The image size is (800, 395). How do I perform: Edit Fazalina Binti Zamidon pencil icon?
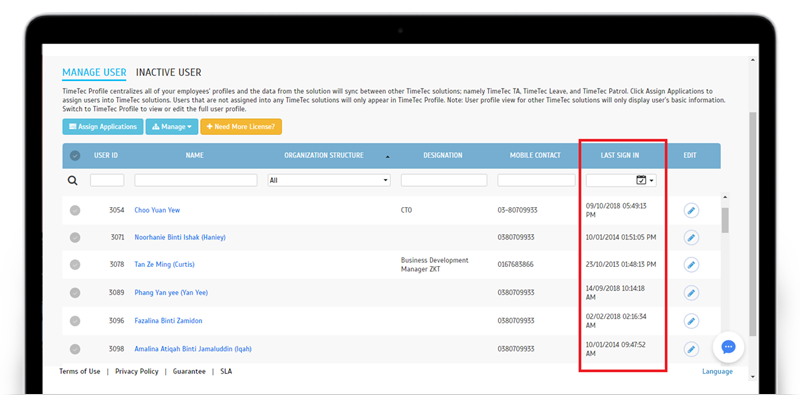[691, 321]
